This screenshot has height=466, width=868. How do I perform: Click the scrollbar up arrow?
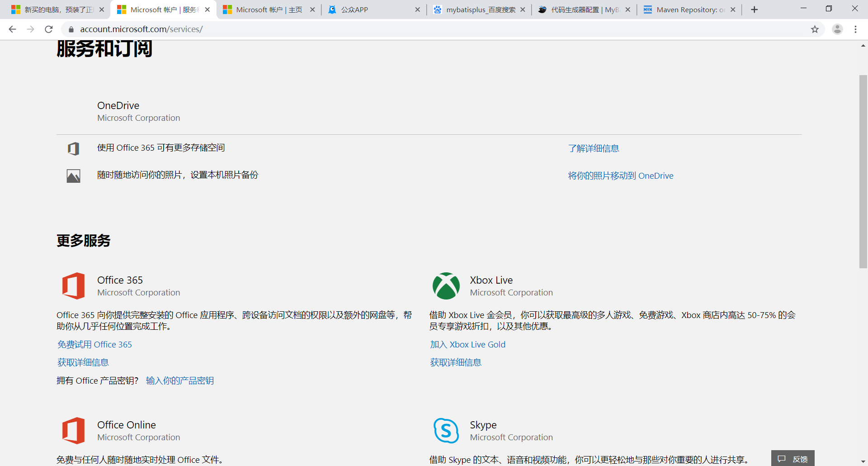tap(863, 46)
